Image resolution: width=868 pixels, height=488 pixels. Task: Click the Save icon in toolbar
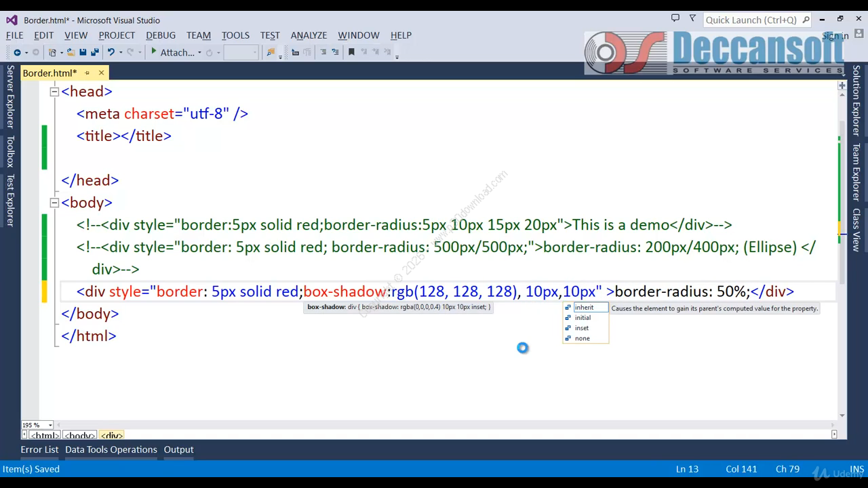coord(83,52)
